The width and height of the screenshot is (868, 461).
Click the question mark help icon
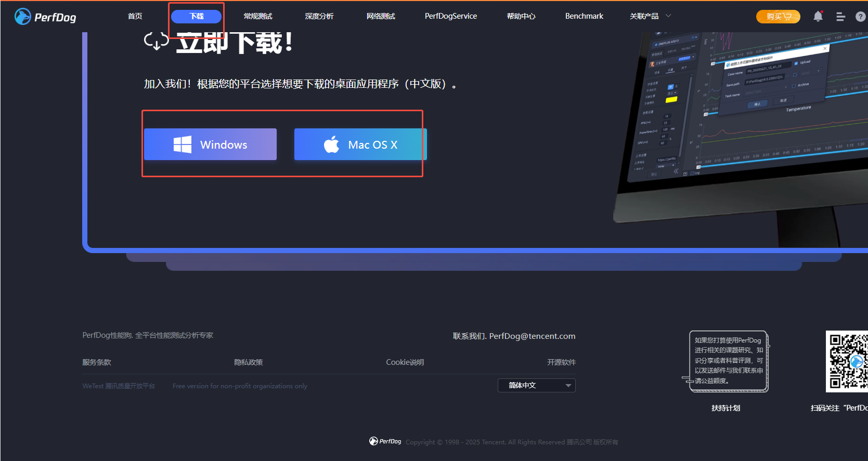pos(861,17)
